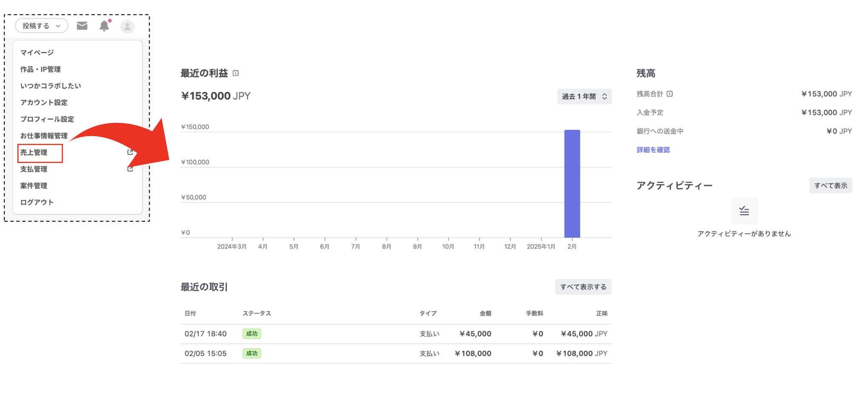The width and height of the screenshot is (868, 411).
Task: Click the 詳細を確認 link
Action: (x=653, y=150)
